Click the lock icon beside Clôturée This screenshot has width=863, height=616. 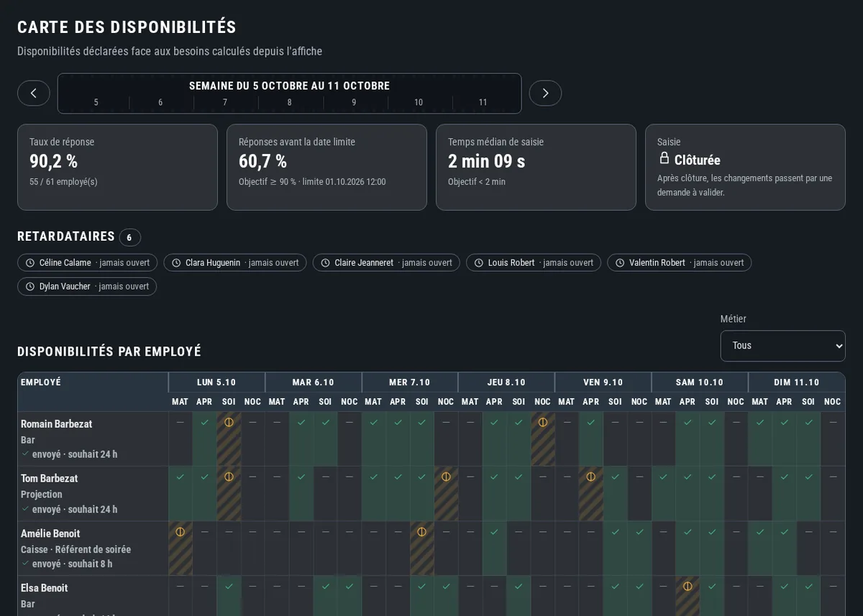tap(665, 158)
